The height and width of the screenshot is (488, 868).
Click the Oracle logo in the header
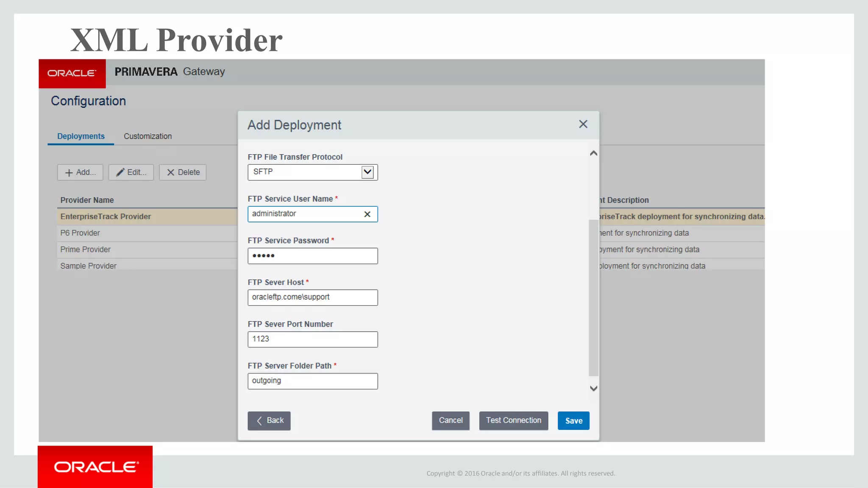[72, 73]
